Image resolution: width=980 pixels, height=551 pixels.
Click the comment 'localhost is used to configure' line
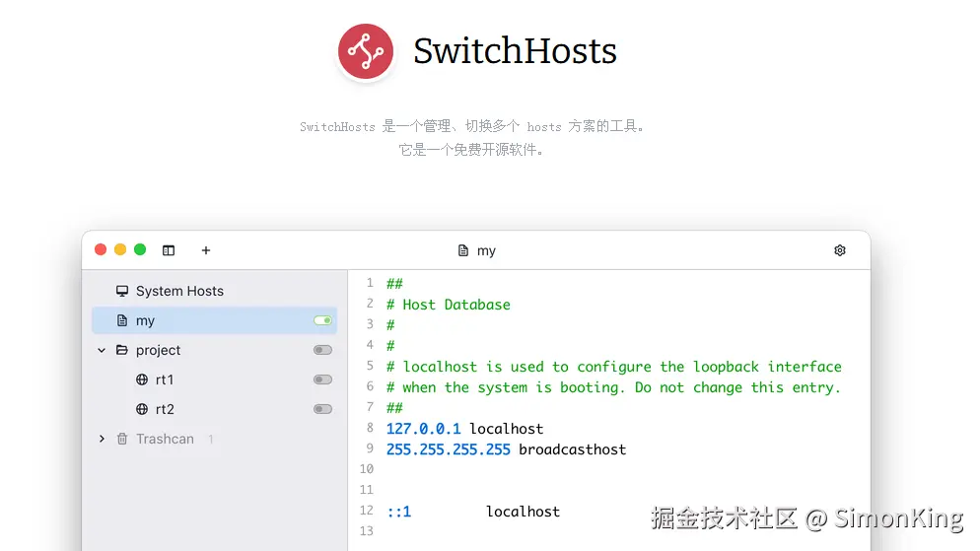[x=614, y=367]
